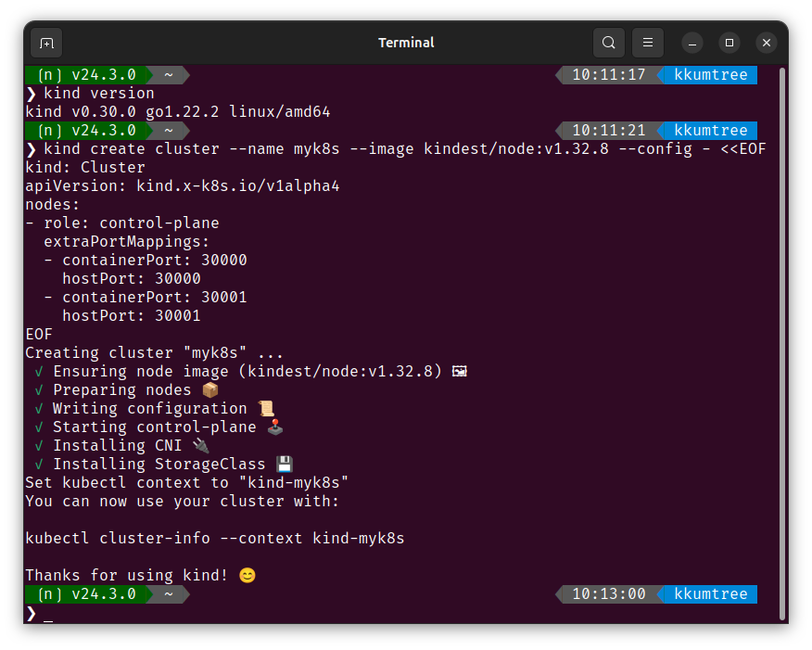Screen dimensions: 812x650
Task: Open a new terminal tab
Action: (46, 43)
